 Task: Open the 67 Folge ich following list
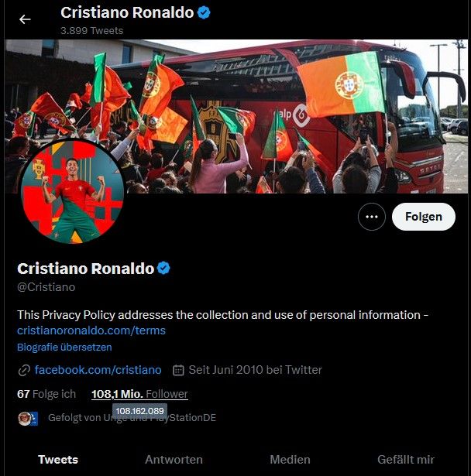tap(46, 394)
